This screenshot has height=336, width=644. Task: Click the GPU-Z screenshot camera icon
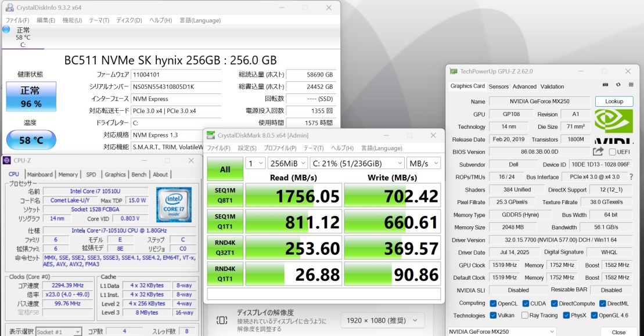pyautogui.click(x=605, y=86)
